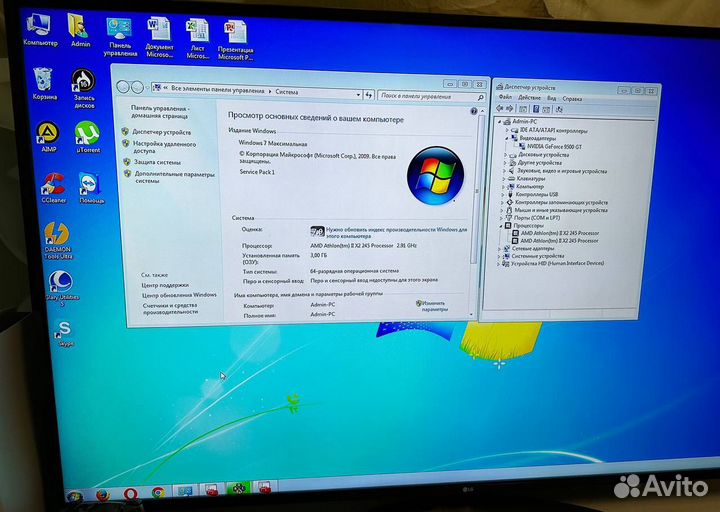Open Chrome from the taskbar

[158, 493]
